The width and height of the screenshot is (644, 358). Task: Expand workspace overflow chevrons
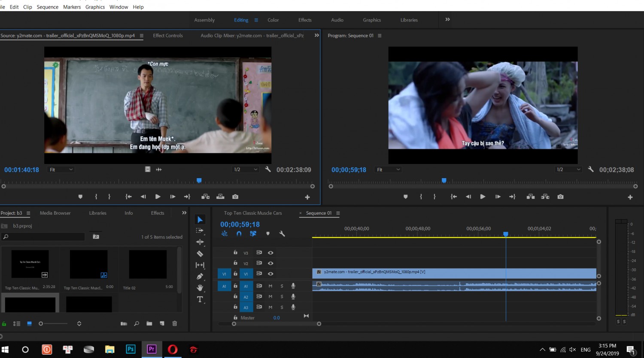click(447, 20)
